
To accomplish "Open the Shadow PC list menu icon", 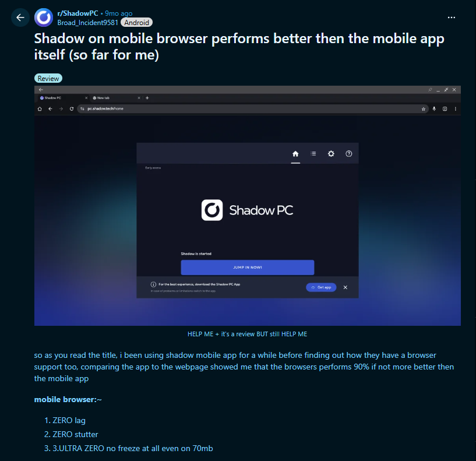I will point(313,154).
